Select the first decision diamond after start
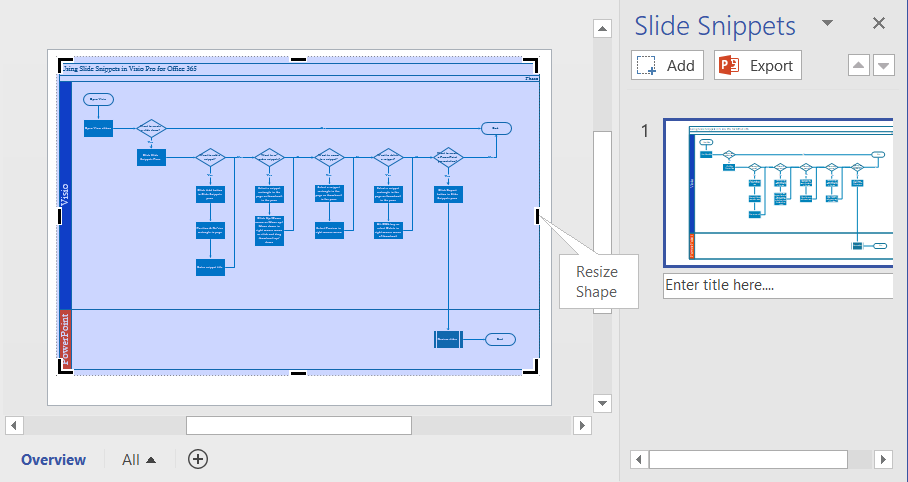Screen dimensions: 908x482 click(152, 128)
